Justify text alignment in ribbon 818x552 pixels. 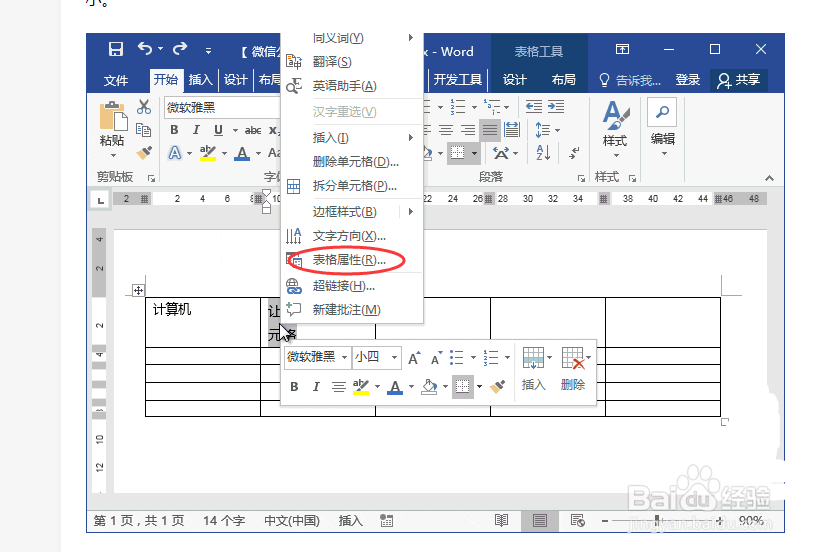[489, 130]
